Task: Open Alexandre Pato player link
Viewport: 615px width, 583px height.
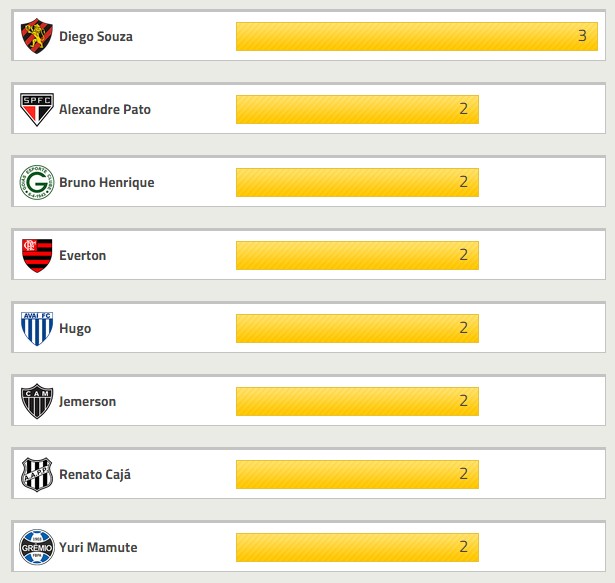Action: [x=105, y=110]
